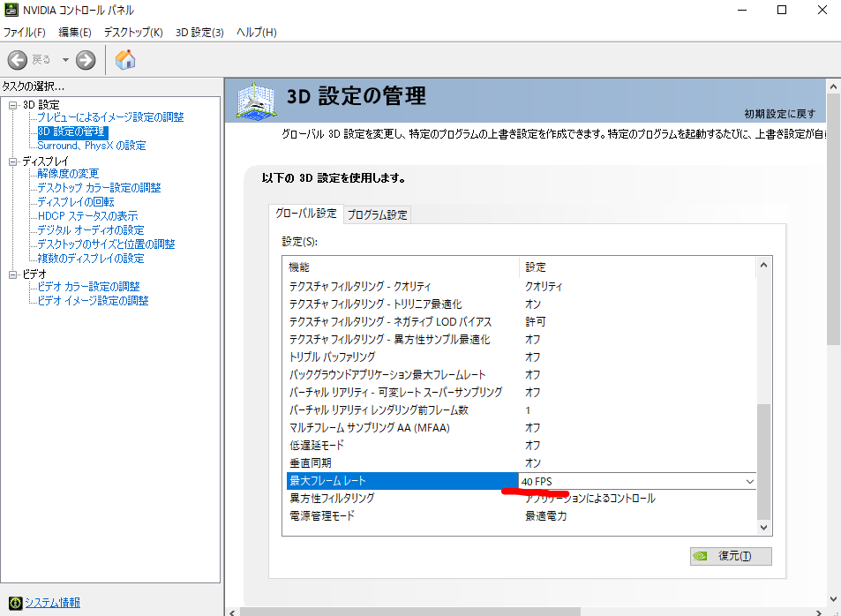841x616 pixels.
Task: Click the 機能 column header
Action: 402,267
